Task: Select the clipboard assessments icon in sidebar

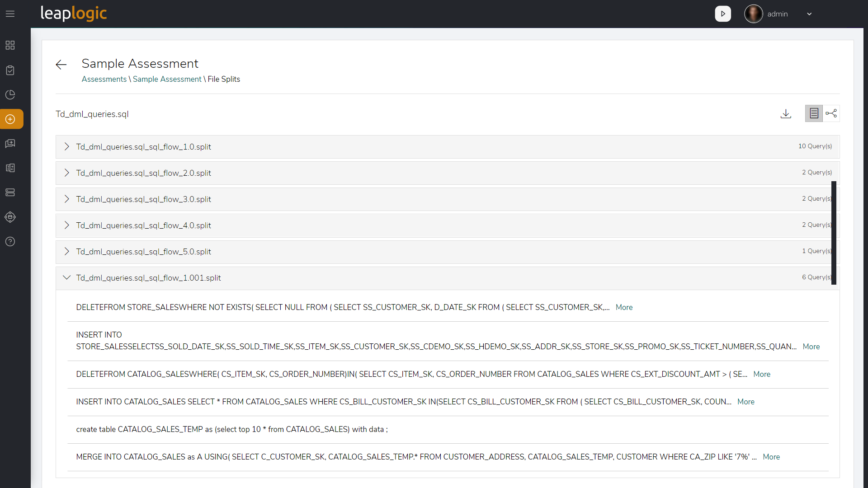Action: tap(10, 70)
